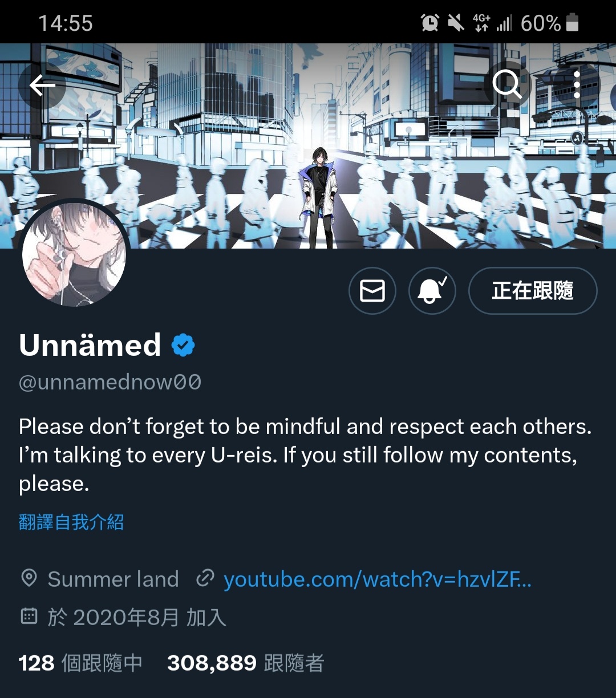Tap the muted sound status icon

pyautogui.click(x=456, y=23)
